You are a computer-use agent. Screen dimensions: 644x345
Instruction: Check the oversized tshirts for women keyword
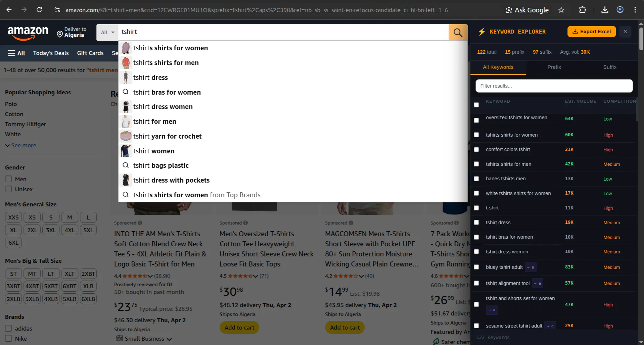tap(476, 120)
